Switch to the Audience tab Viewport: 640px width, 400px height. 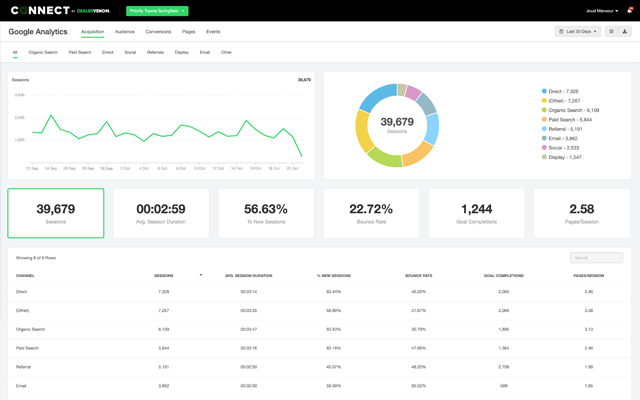[x=124, y=32]
